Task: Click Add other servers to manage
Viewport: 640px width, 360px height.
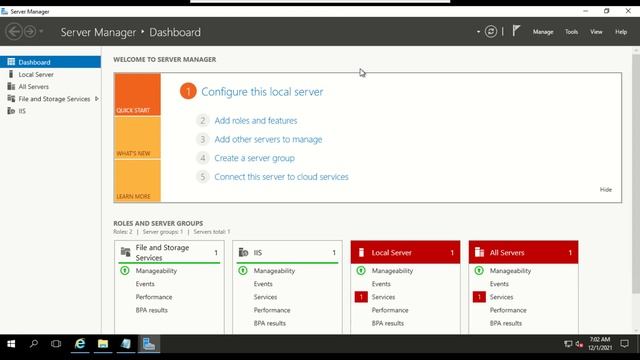Action: (x=268, y=139)
